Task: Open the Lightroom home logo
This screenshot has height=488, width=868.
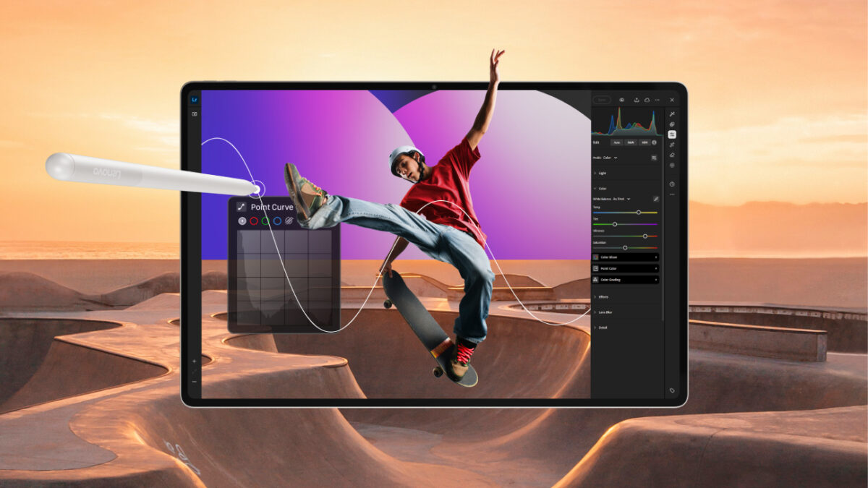Action: point(195,99)
